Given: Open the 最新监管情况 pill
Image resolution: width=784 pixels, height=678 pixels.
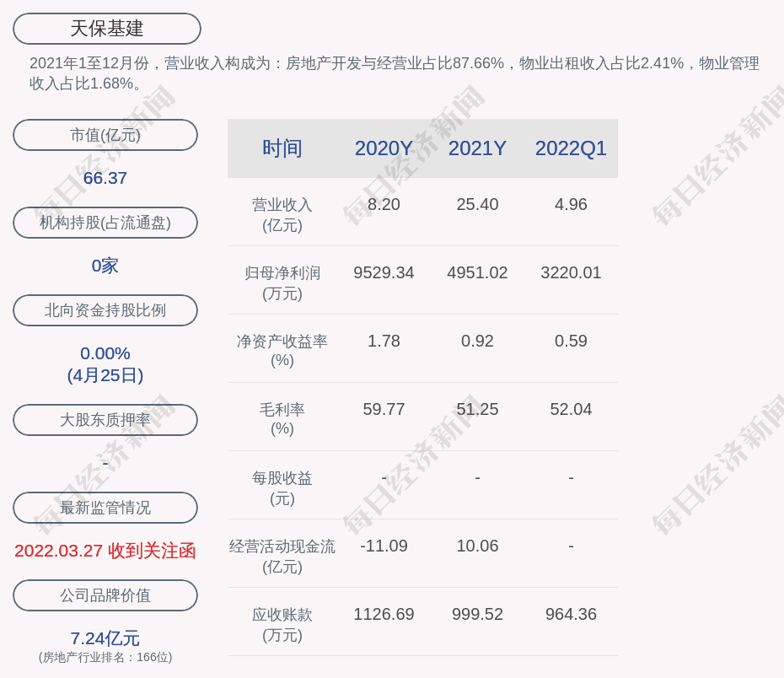Looking at the screenshot, I should [x=105, y=508].
